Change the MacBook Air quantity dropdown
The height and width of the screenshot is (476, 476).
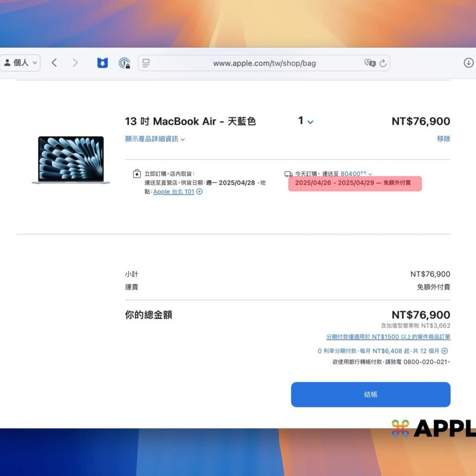tap(306, 121)
